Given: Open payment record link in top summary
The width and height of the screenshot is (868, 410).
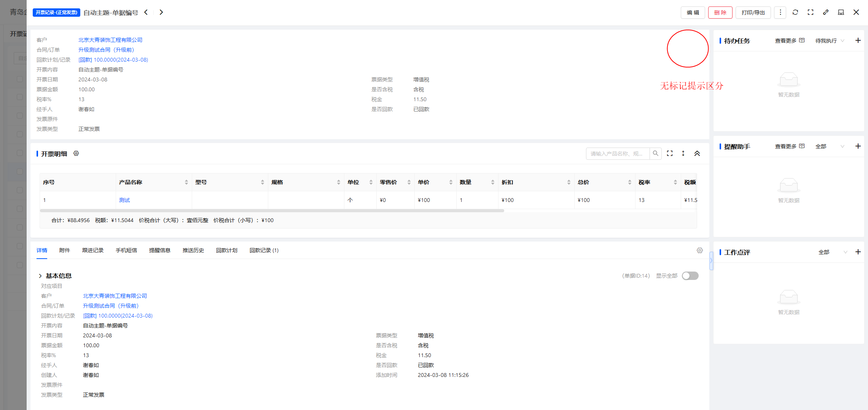Looking at the screenshot, I should [x=113, y=60].
